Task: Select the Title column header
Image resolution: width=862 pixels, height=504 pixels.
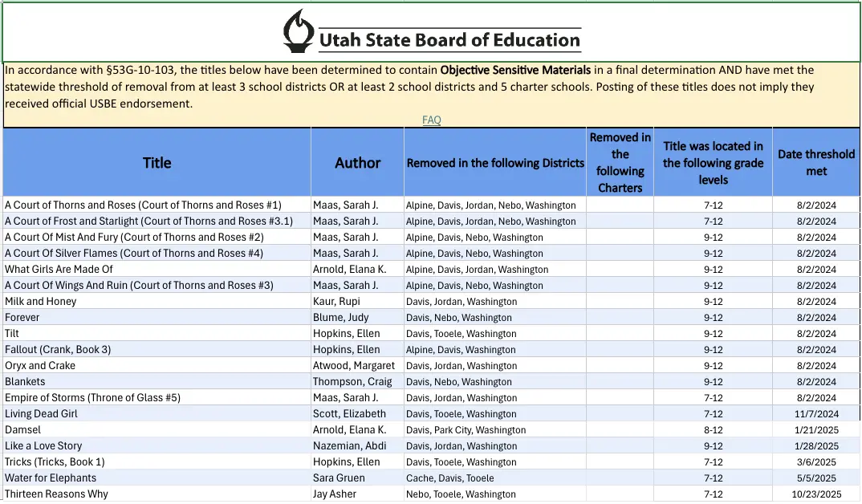Action: pyautogui.click(x=157, y=163)
